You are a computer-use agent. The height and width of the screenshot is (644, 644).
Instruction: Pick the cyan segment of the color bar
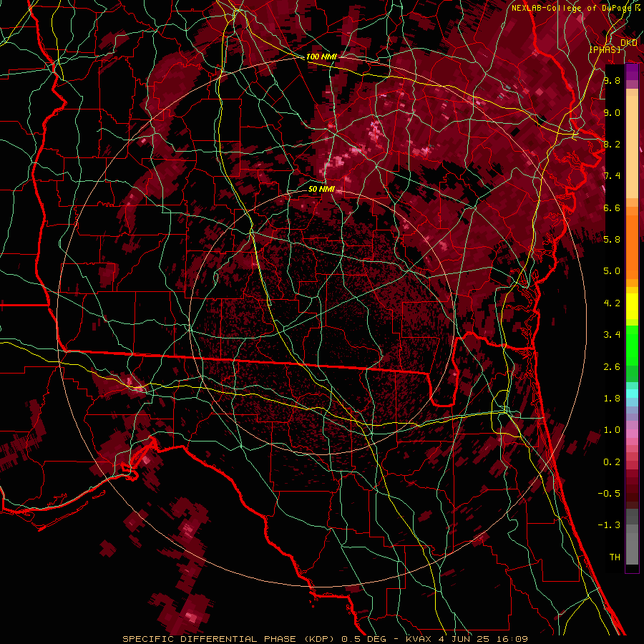tap(632, 394)
